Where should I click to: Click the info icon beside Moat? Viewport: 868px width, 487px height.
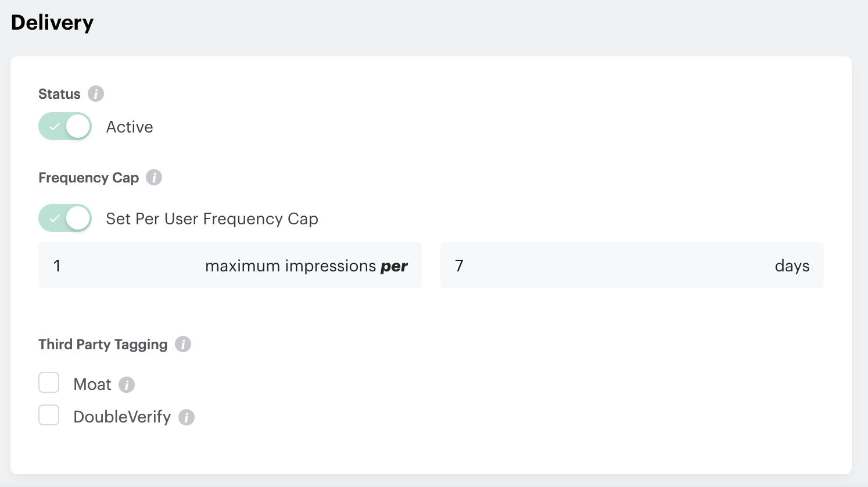point(127,385)
